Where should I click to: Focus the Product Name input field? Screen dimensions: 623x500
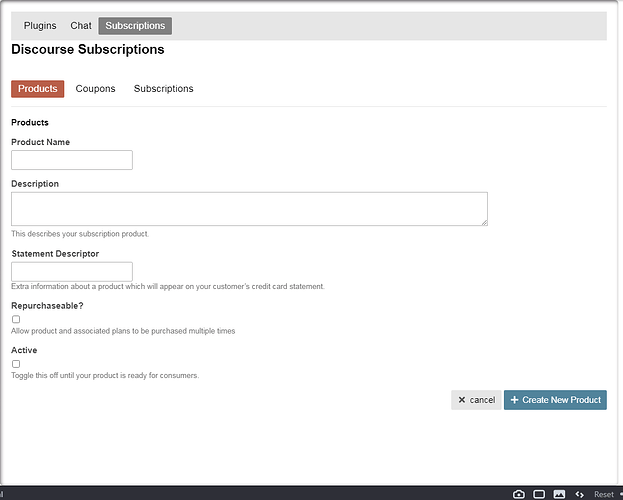click(x=72, y=160)
